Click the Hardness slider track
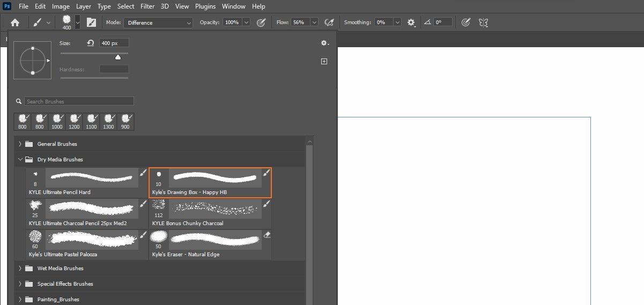Screen dimensions: 644x305 94,78
